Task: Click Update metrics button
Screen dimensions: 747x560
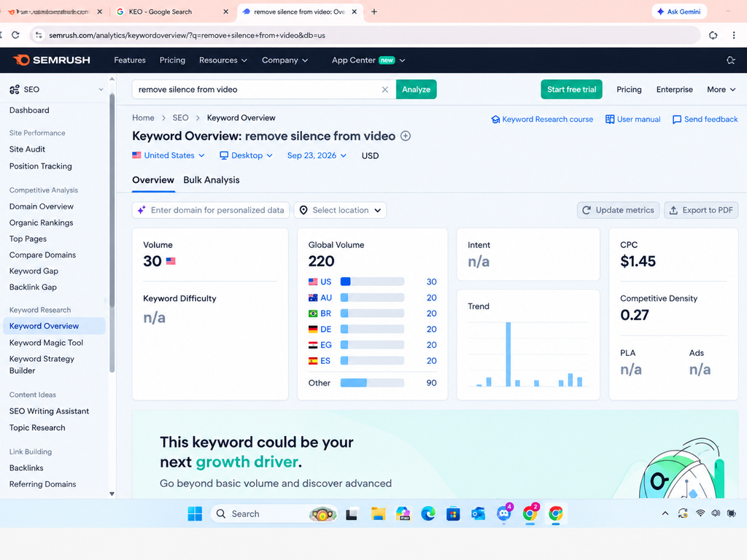Action: [x=619, y=210]
